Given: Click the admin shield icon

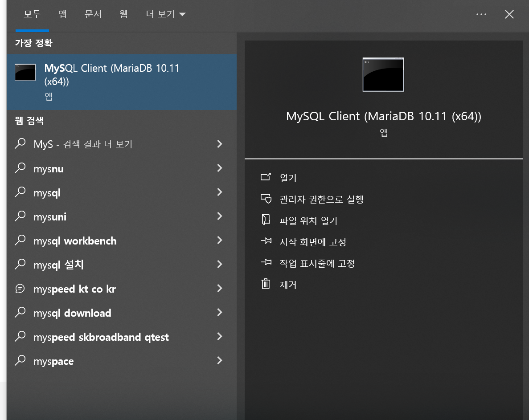Looking at the screenshot, I should [266, 199].
